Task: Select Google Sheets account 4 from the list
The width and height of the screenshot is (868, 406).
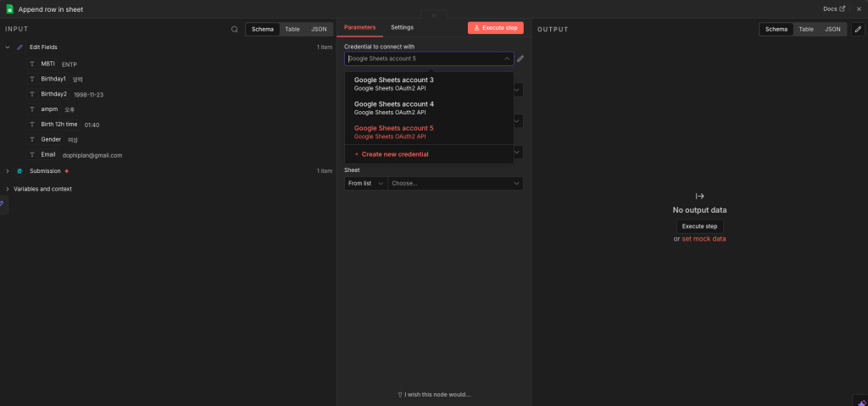Action: pyautogui.click(x=393, y=108)
